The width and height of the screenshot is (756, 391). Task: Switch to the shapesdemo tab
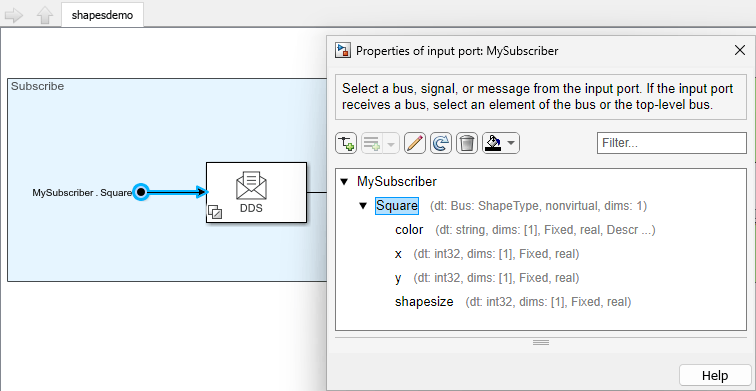[x=102, y=15]
